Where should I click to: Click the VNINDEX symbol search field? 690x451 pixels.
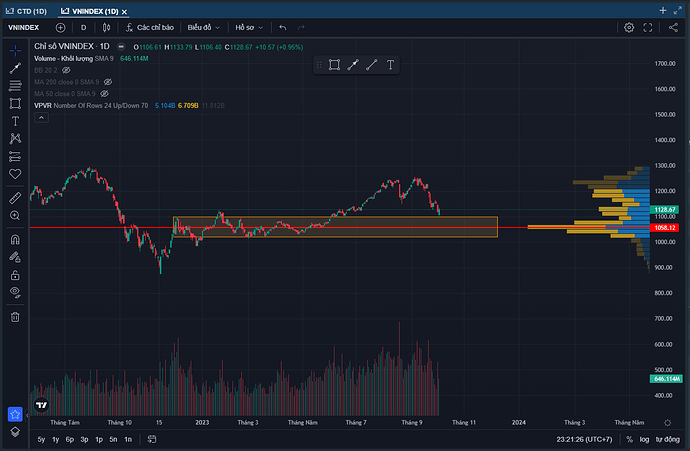(24, 28)
